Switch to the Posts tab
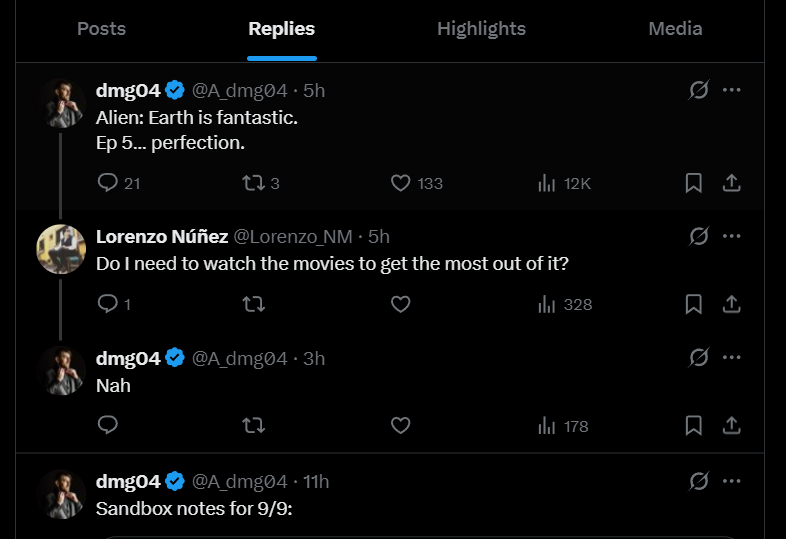This screenshot has height=539, width=786. coord(102,29)
